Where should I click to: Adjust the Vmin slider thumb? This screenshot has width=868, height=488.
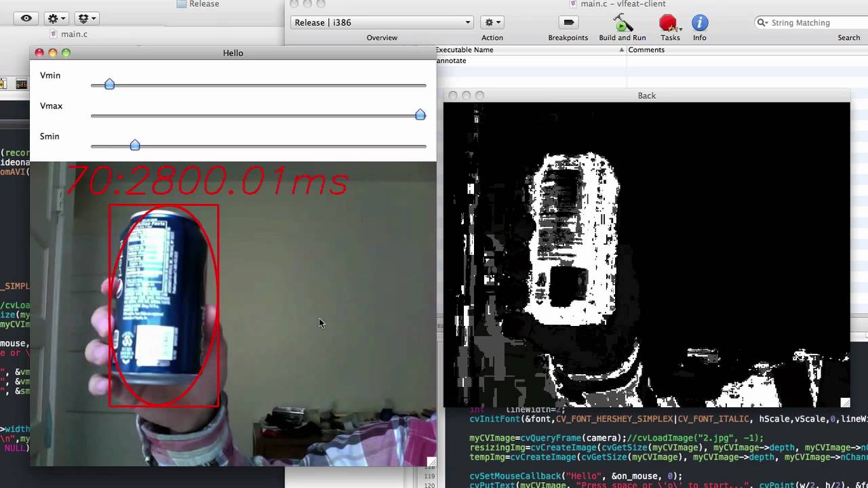pyautogui.click(x=109, y=84)
